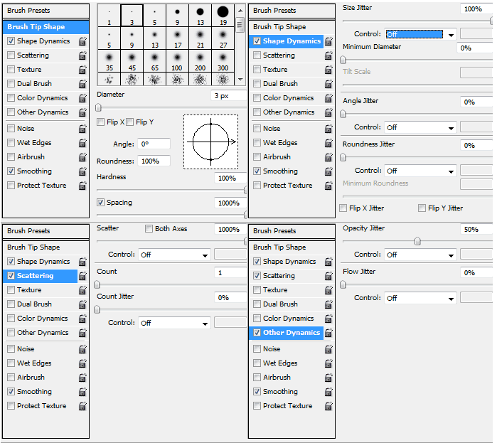The height and width of the screenshot is (448, 497).
Task: Open Brush Presets in the panel showing Scatter settings
Action: pyautogui.click(x=46, y=231)
